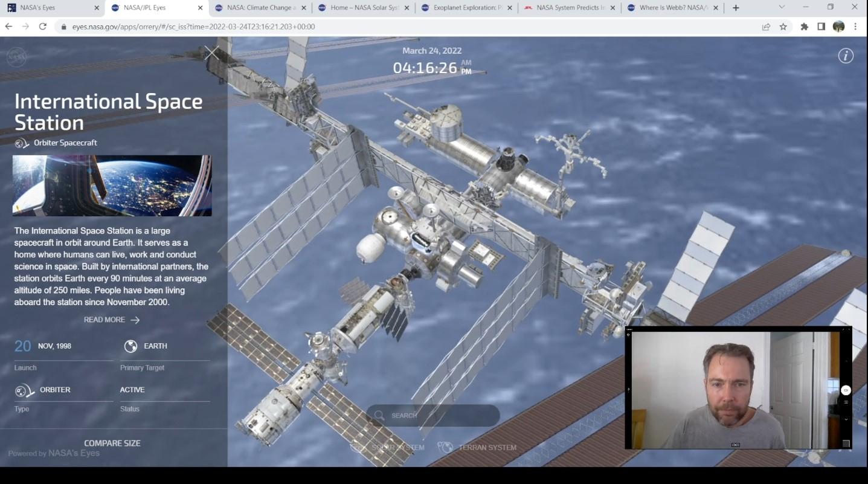Click the AM indicator next to the clock
Image resolution: width=868 pixels, height=484 pixels.
tap(466, 62)
